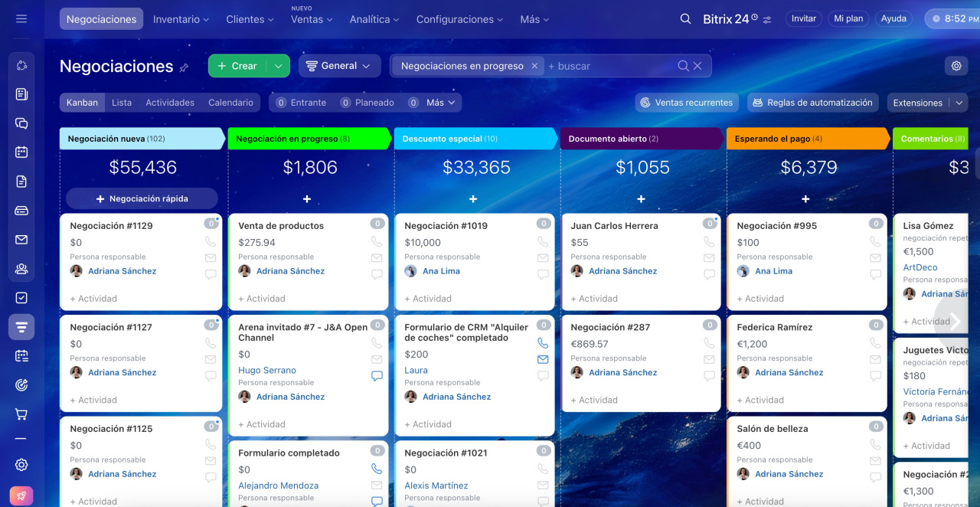Open the hamburger menu in the sidebar
The image size is (980, 507).
point(21,19)
